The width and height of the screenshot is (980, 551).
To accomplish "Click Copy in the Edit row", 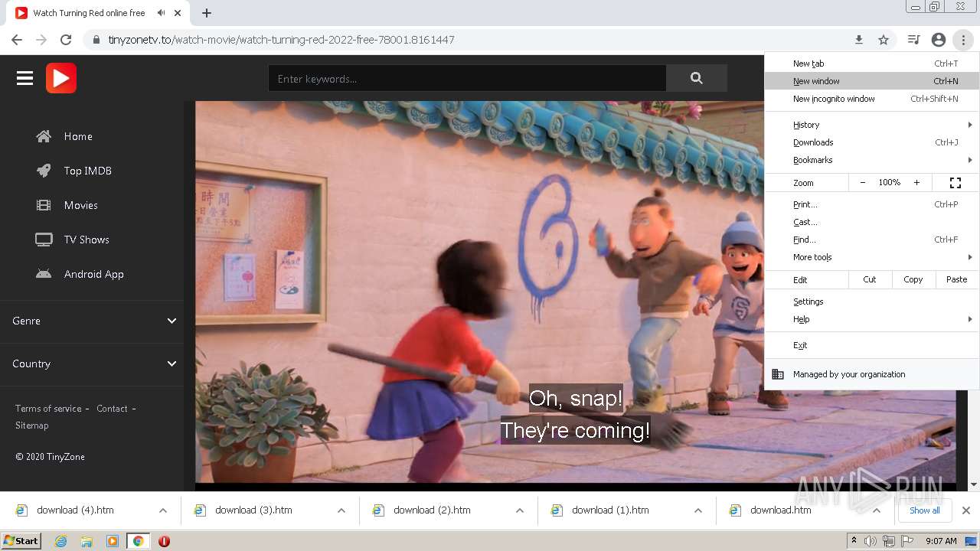I will point(913,279).
